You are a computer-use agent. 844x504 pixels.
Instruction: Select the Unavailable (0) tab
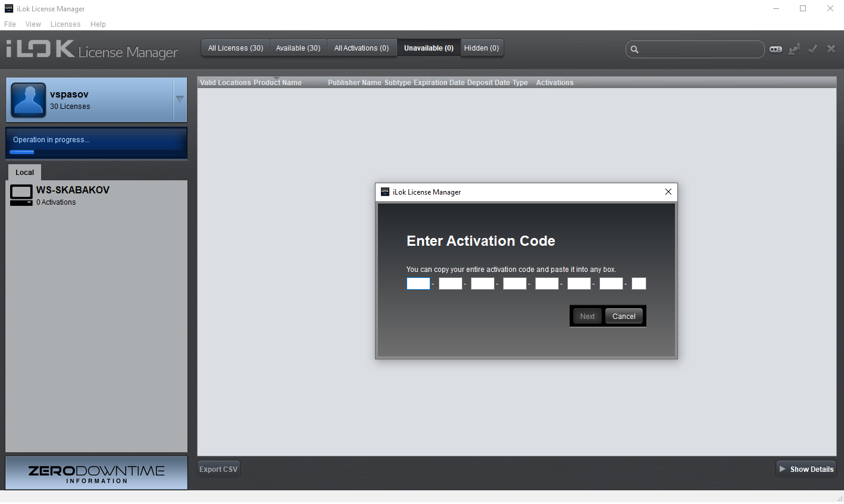(429, 48)
